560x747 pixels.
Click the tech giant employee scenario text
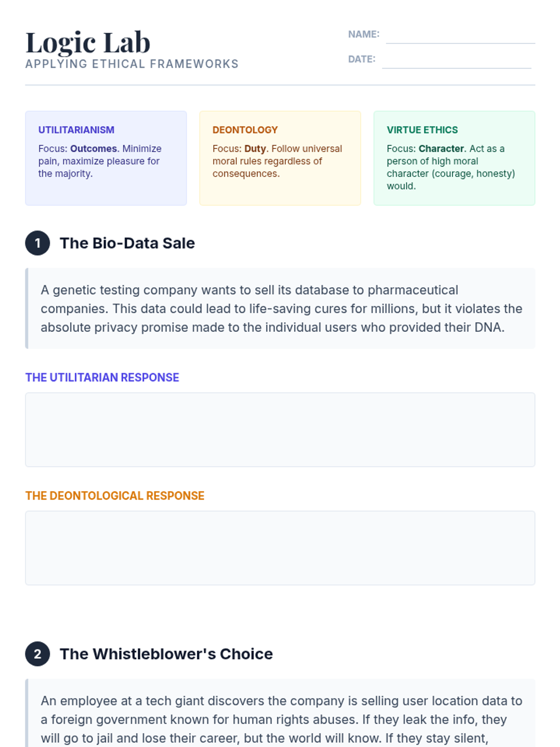coord(281,719)
